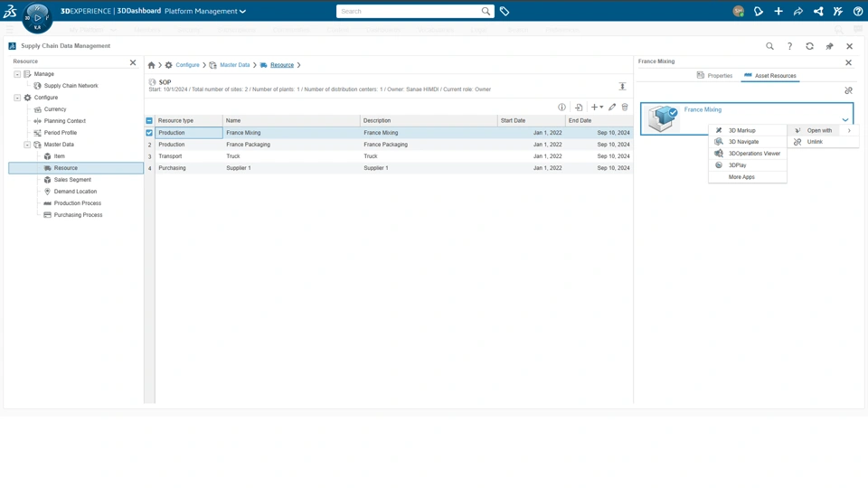Collapse the Manage tree node
This screenshot has width=868, height=488.
(x=17, y=74)
